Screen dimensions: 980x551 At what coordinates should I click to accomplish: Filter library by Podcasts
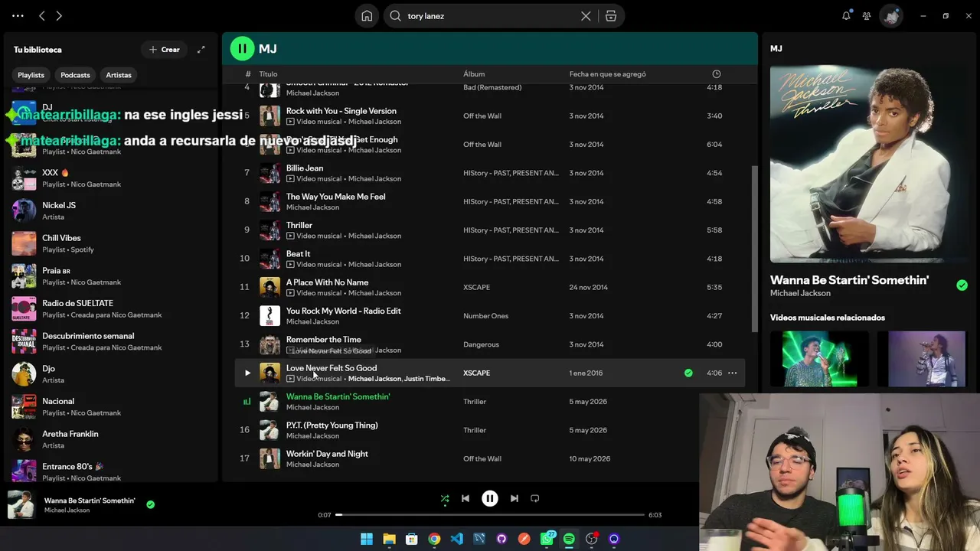click(x=75, y=75)
